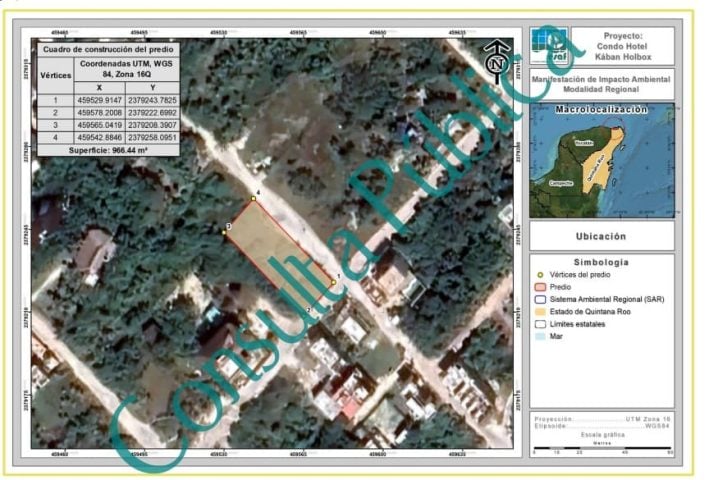The width and height of the screenshot is (709, 480).
Task: Select Y value 2379208.3907
Action: 152,125
